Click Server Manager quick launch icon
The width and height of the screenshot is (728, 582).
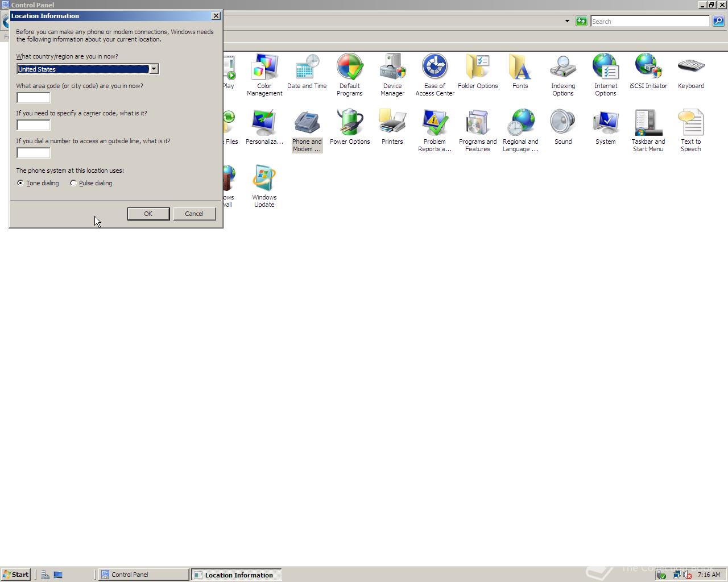pos(45,575)
